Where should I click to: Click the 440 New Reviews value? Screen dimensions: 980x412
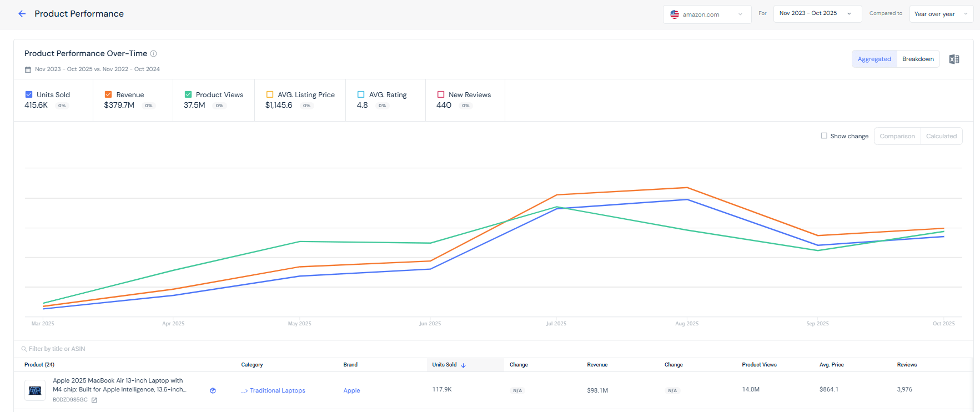click(x=444, y=105)
